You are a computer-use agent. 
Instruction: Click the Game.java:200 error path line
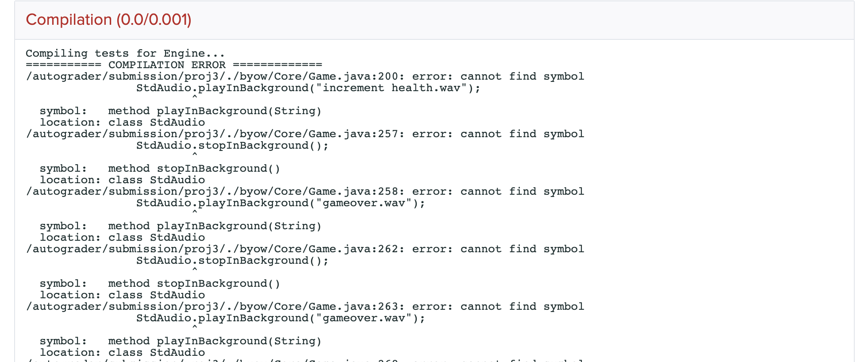coord(305,77)
